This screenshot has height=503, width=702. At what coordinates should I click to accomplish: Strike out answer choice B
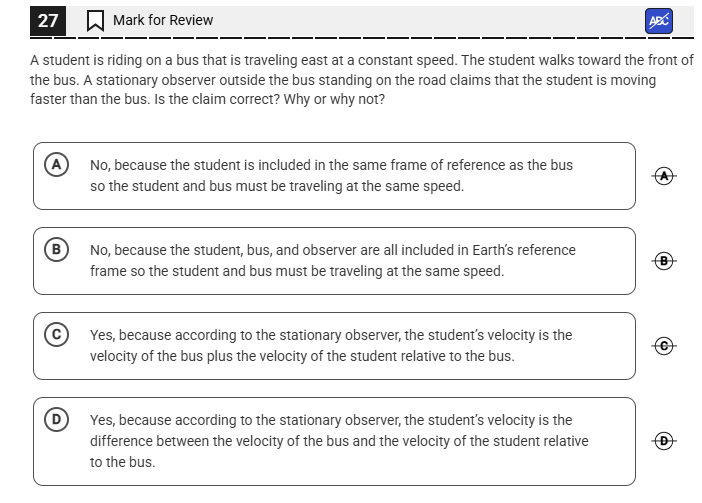tap(660, 260)
